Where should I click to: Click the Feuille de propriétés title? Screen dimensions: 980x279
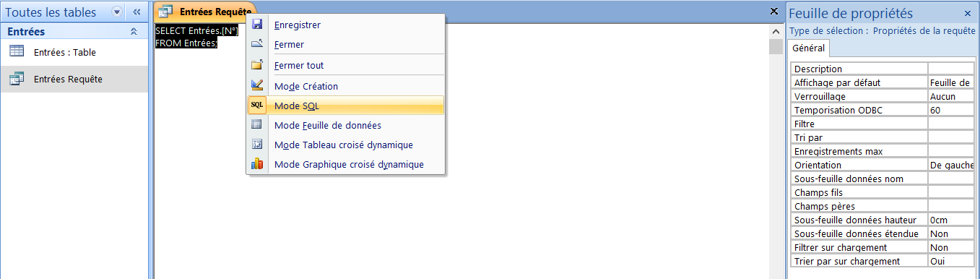pos(851,13)
